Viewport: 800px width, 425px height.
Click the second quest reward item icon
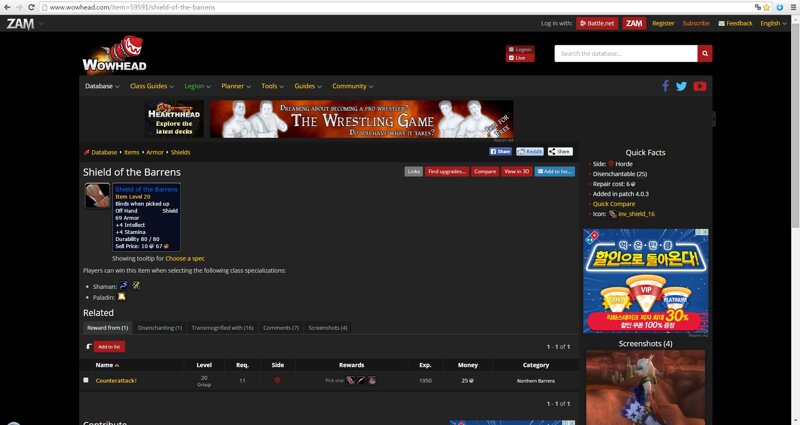pos(361,380)
